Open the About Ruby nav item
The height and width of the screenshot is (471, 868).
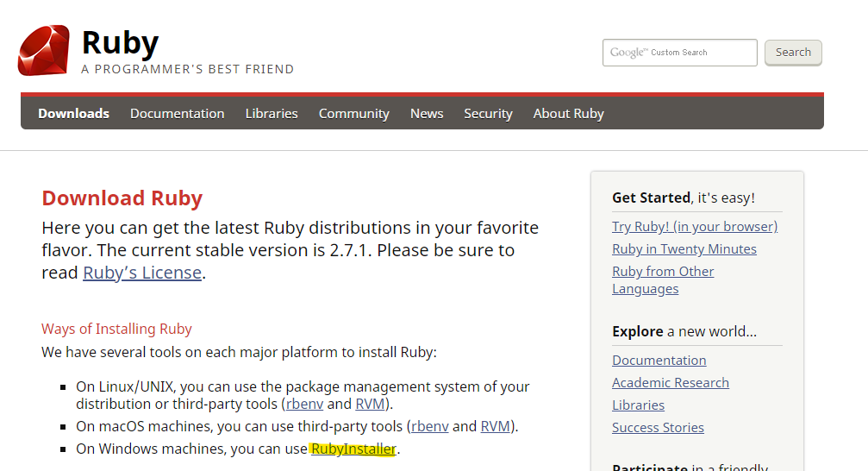[x=569, y=114]
